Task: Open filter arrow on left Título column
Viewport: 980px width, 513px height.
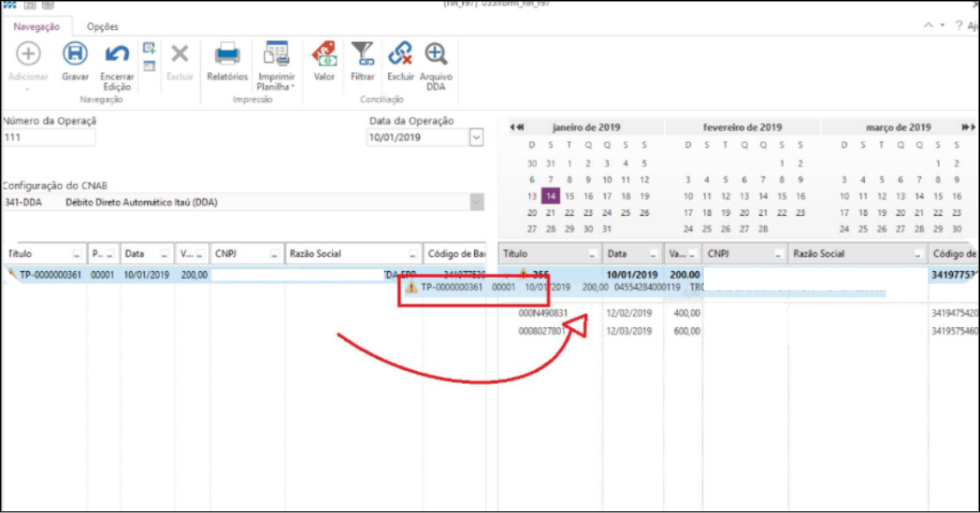Action: (x=77, y=254)
